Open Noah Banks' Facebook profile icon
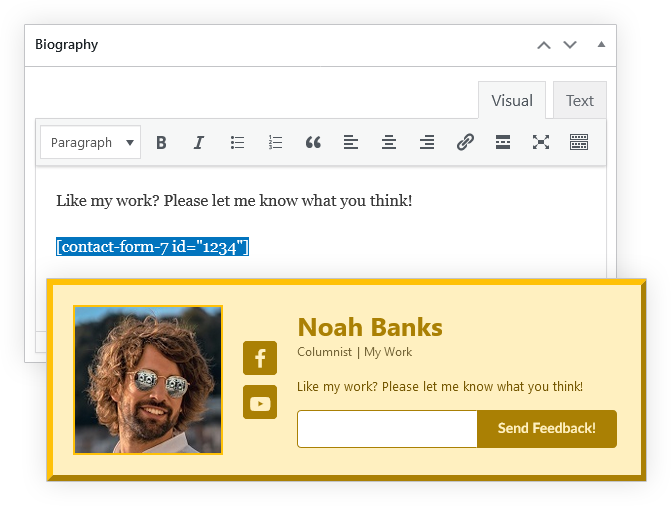Image resolution: width=671 pixels, height=506 pixels. click(x=260, y=358)
